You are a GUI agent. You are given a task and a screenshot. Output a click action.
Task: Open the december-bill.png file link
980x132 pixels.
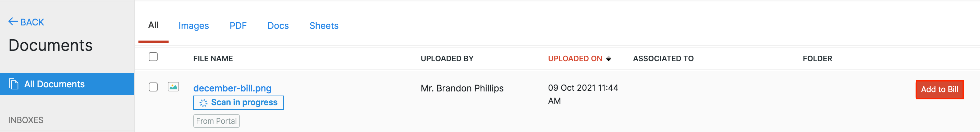coord(232,88)
